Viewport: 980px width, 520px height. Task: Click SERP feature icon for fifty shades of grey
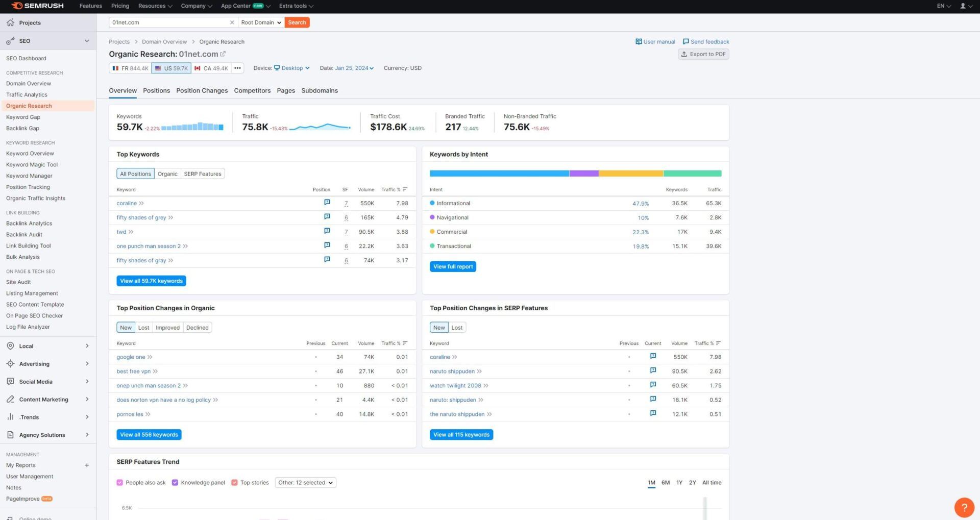[327, 217]
